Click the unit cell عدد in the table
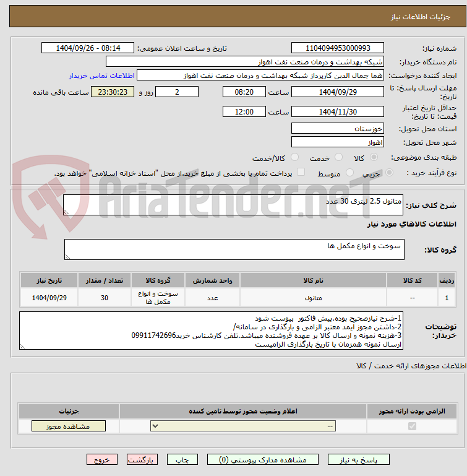467x476 pixels. point(212,298)
